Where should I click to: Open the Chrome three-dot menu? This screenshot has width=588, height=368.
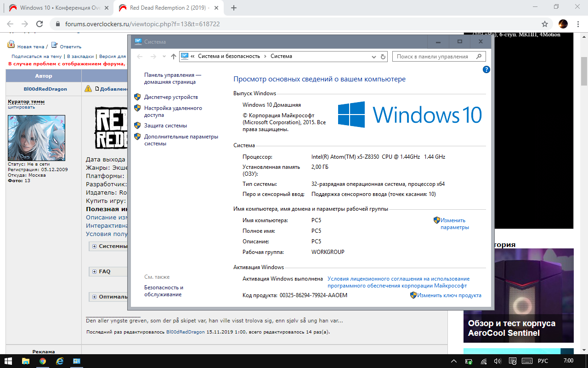(x=578, y=24)
